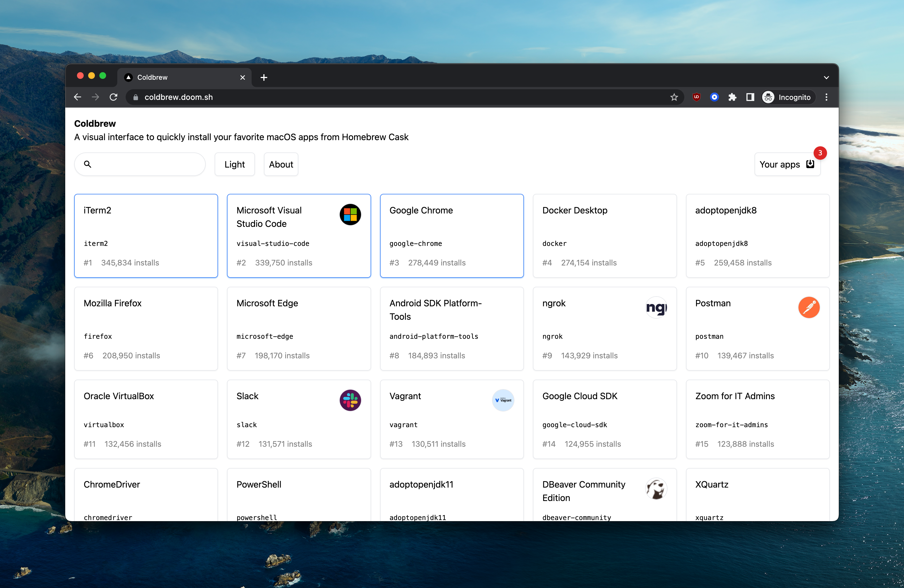Screen dimensions: 904x588
Task: Click the '139,467 installs' text
Action: pyautogui.click(x=745, y=356)
